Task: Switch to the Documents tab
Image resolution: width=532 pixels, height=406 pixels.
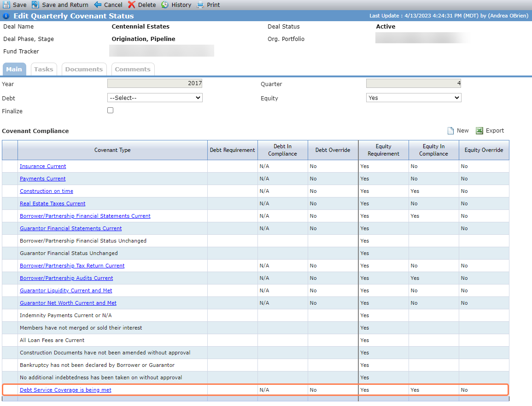Action: [84, 69]
